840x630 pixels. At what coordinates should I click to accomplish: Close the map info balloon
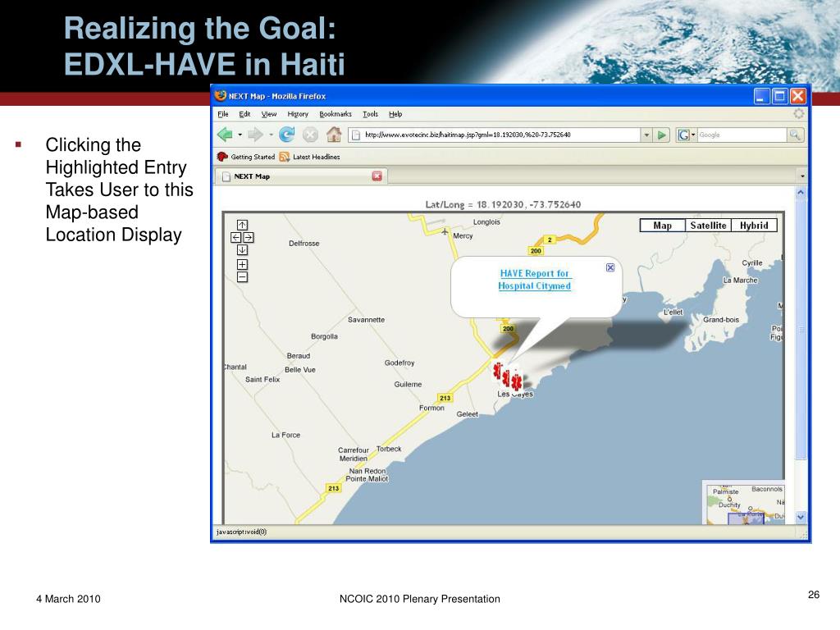[610, 267]
